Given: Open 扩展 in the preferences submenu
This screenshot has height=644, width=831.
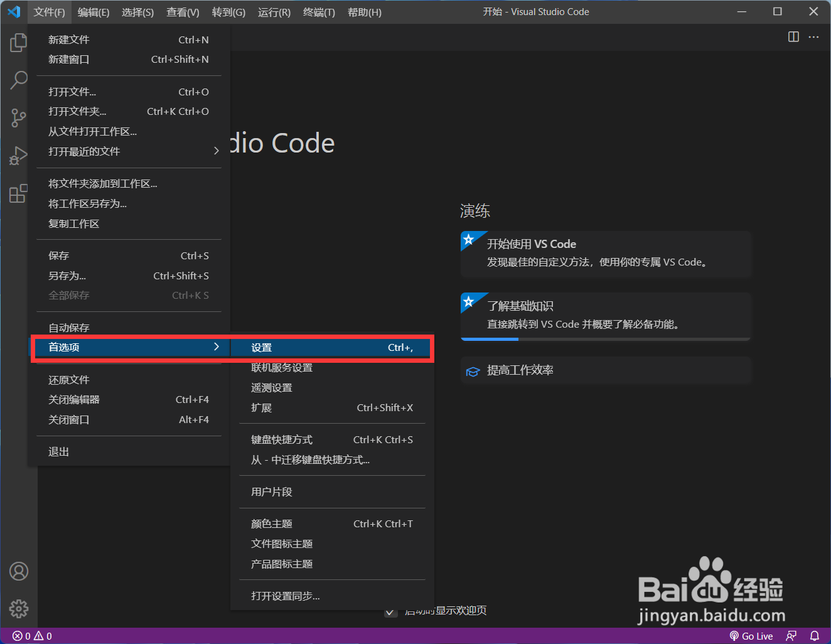Looking at the screenshot, I should coord(331,408).
